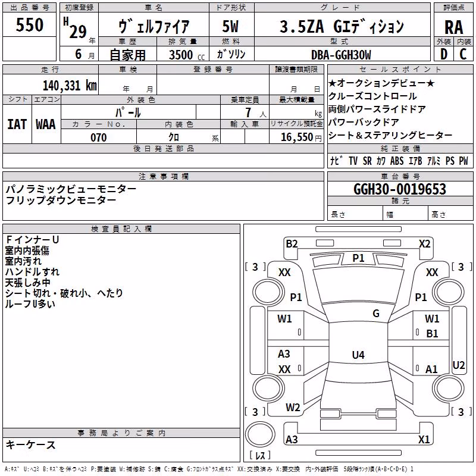Click the office notice キーケース

[31, 444]
